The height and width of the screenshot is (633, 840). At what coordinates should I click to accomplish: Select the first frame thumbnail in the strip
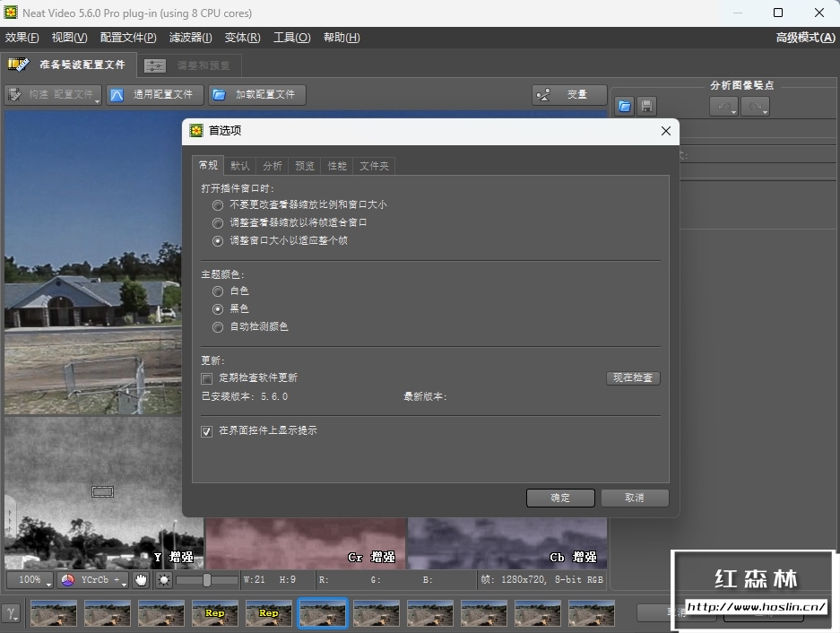[54, 613]
